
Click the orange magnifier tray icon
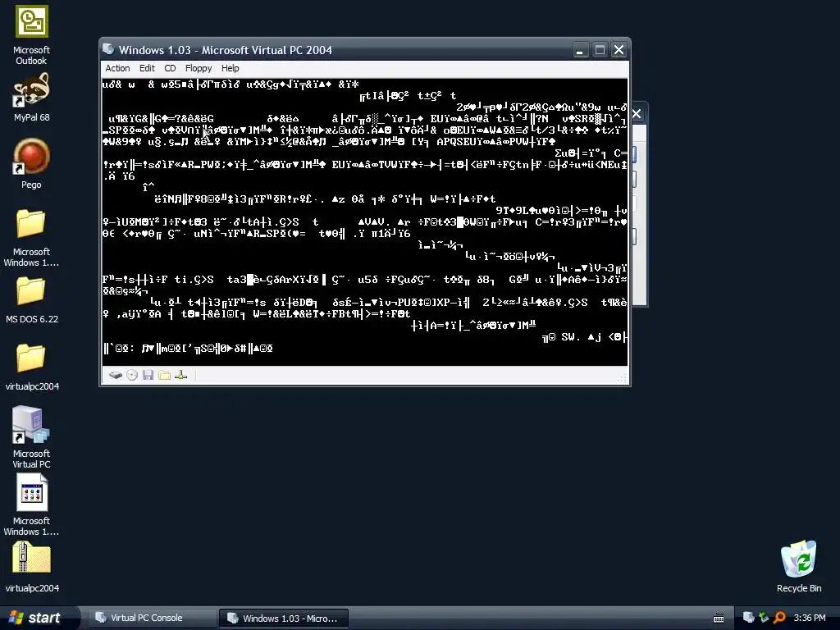779,618
